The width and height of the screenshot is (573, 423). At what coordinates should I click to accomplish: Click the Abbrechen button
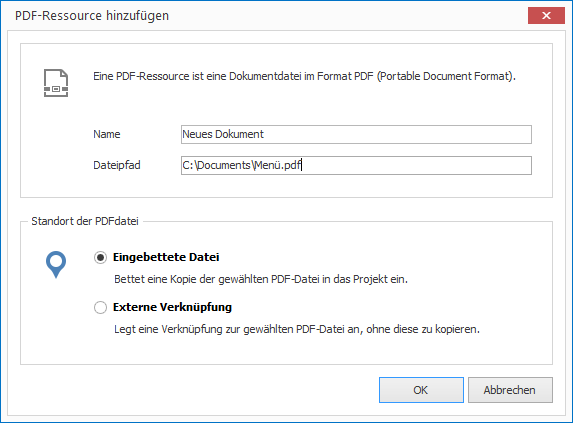click(x=510, y=390)
